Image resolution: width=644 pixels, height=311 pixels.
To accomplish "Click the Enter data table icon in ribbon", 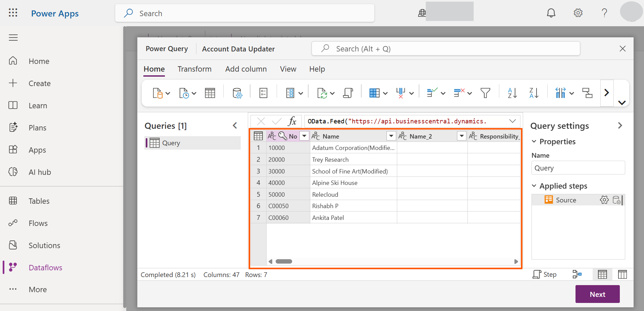I will point(210,93).
